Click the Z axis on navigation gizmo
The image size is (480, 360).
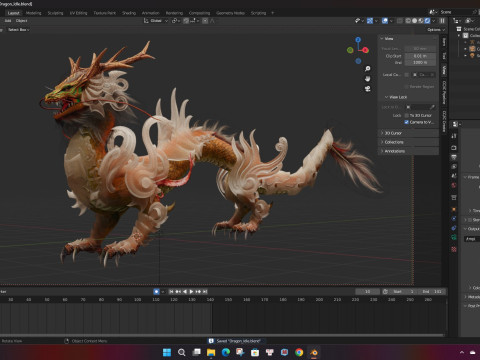[x=358, y=40]
